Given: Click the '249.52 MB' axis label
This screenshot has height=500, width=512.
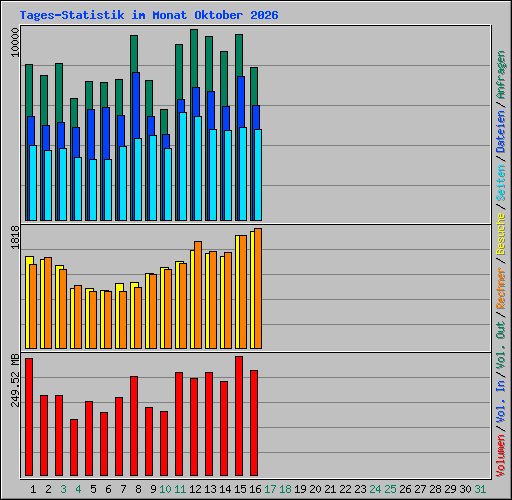Looking at the screenshot, I should (15, 380).
